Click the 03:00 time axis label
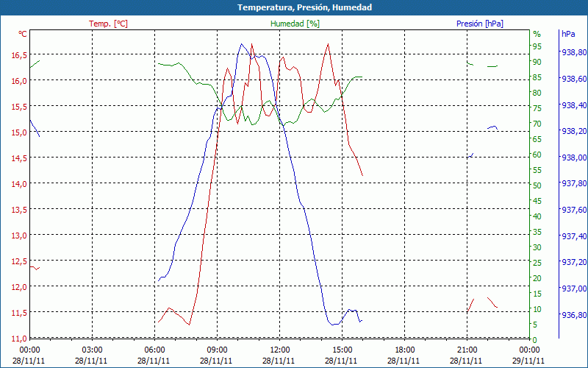The width and height of the screenshot is (588, 368). [92, 350]
